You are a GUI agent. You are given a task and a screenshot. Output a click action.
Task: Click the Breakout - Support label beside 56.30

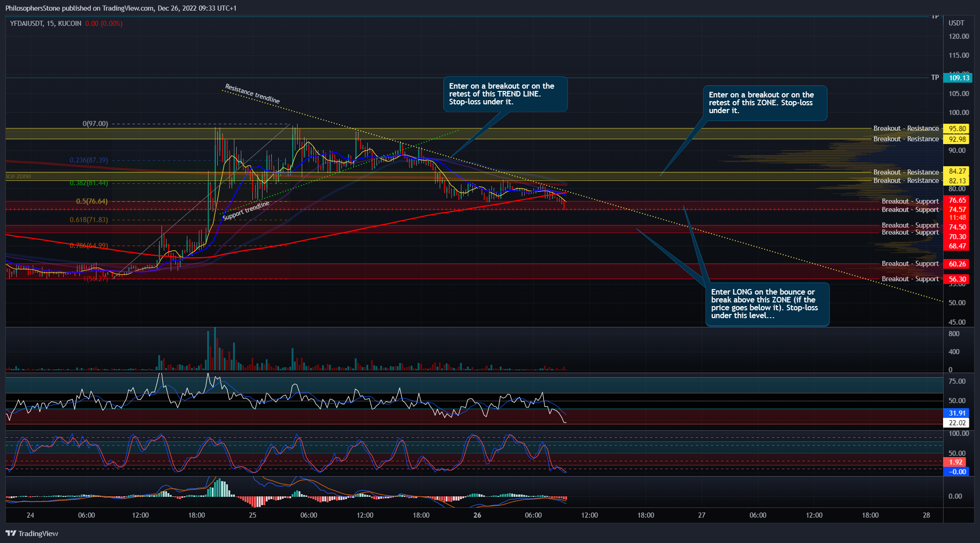[x=910, y=279]
